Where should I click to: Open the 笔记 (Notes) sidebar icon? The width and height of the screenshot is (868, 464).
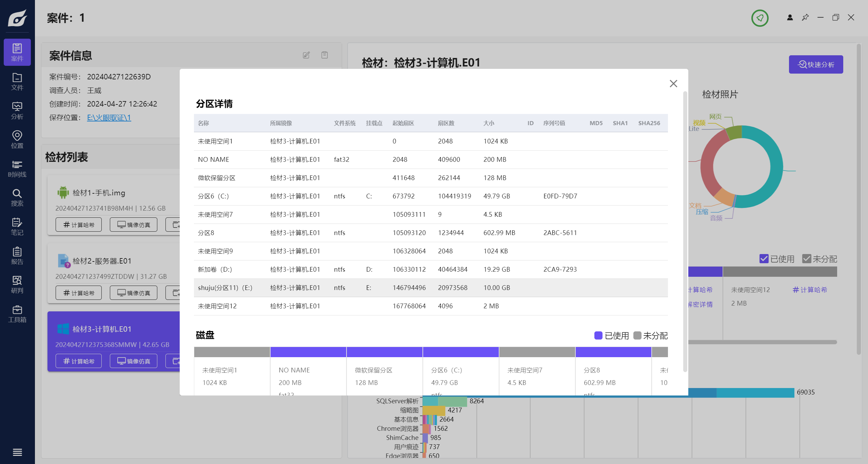point(17,227)
